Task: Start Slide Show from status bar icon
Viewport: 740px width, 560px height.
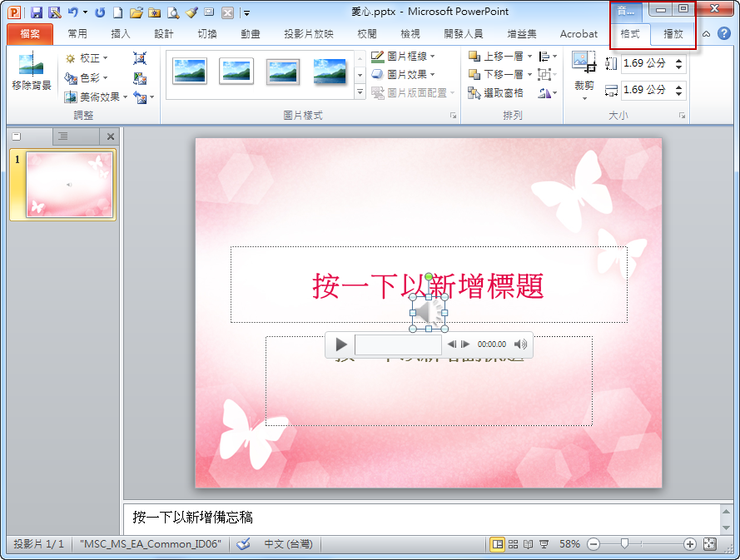Action: pos(544,544)
